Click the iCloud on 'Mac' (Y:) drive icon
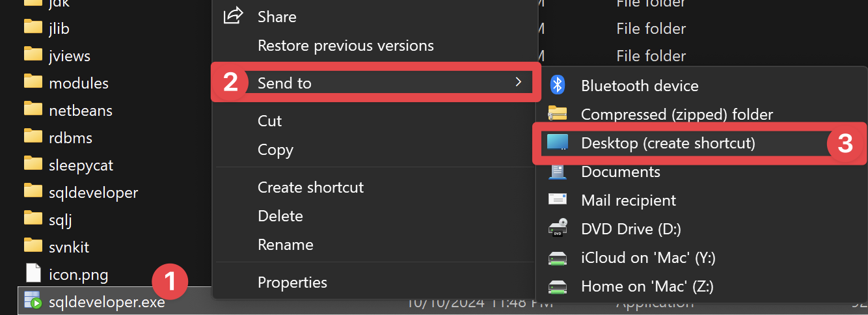The width and height of the screenshot is (868, 315). point(558,258)
